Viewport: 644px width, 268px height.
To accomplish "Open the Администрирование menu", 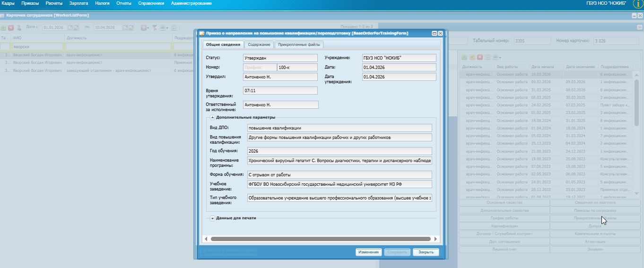I will (x=191, y=3).
